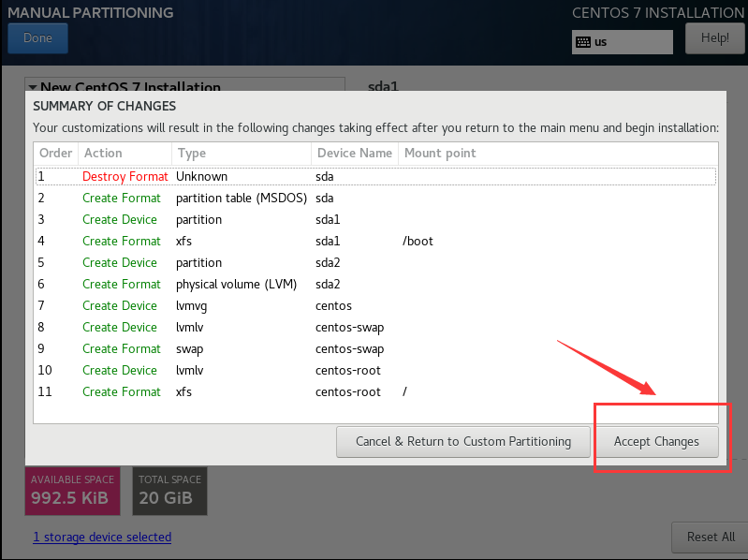Select row 11 xfs format centos-root
748x560 pixels.
click(375, 391)
